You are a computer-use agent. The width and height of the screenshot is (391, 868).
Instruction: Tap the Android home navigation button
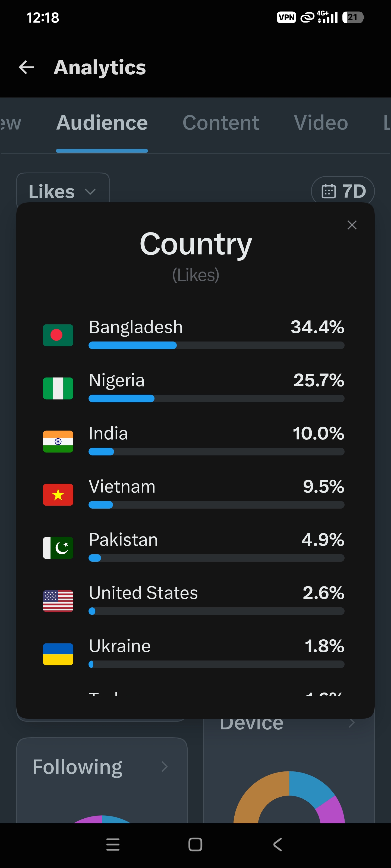click(195, 844)
